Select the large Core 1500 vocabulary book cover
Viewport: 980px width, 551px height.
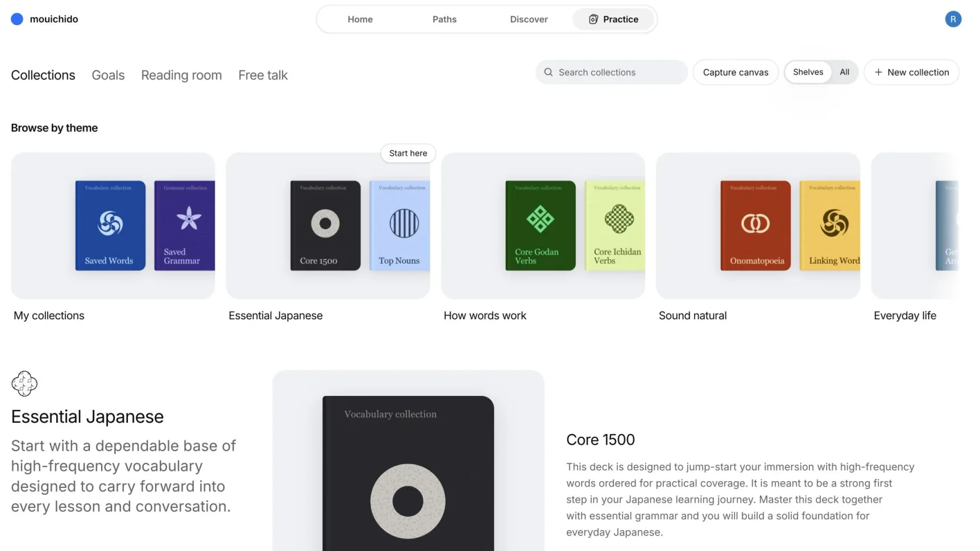coord(408,473)
